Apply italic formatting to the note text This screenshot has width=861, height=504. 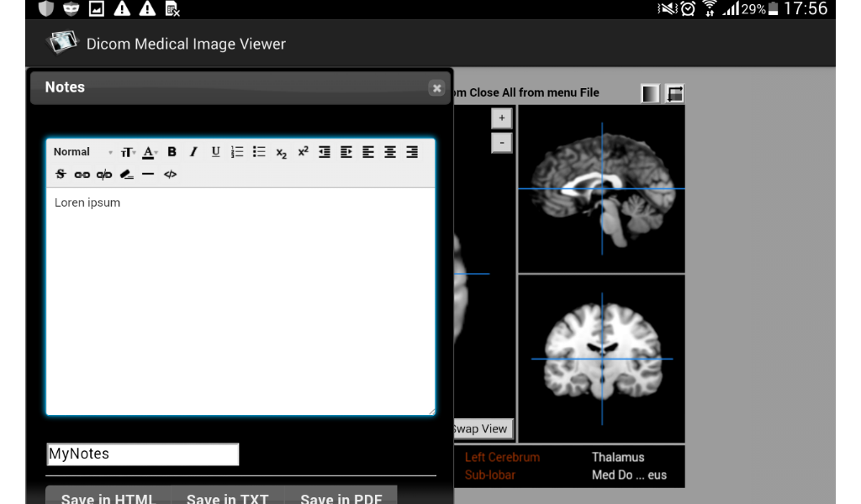click(x=193, y=152)
